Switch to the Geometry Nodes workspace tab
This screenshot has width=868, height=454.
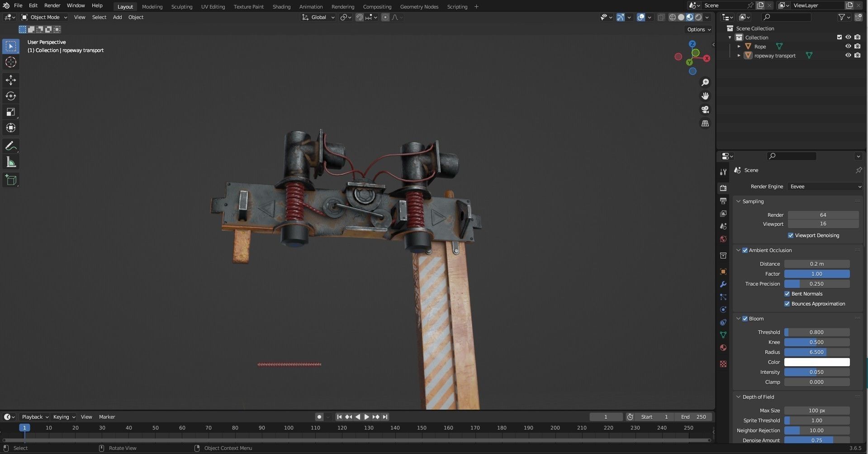[419, 7]
